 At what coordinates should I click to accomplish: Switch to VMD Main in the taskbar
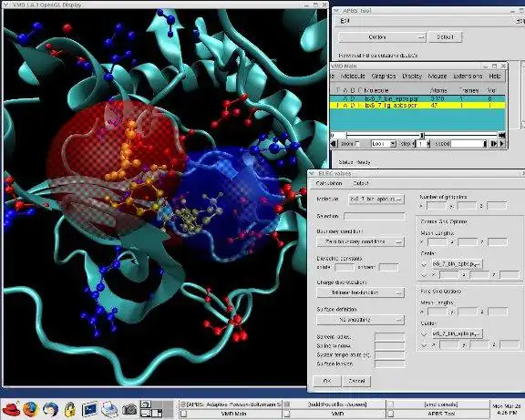[231, 414]
